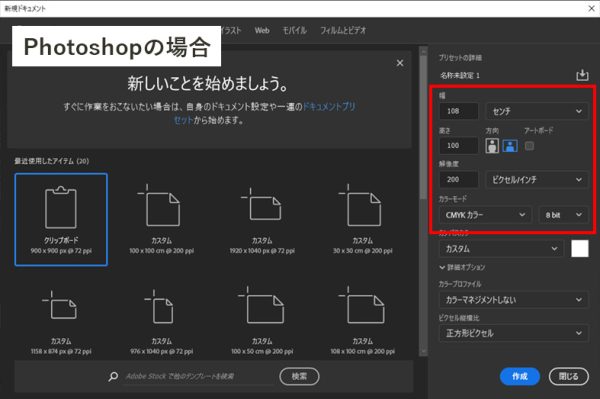Close the 新規ドキュメント dialog window
Image resolution: width=600 pixels, height=399 pixels.
click(591, 8)
